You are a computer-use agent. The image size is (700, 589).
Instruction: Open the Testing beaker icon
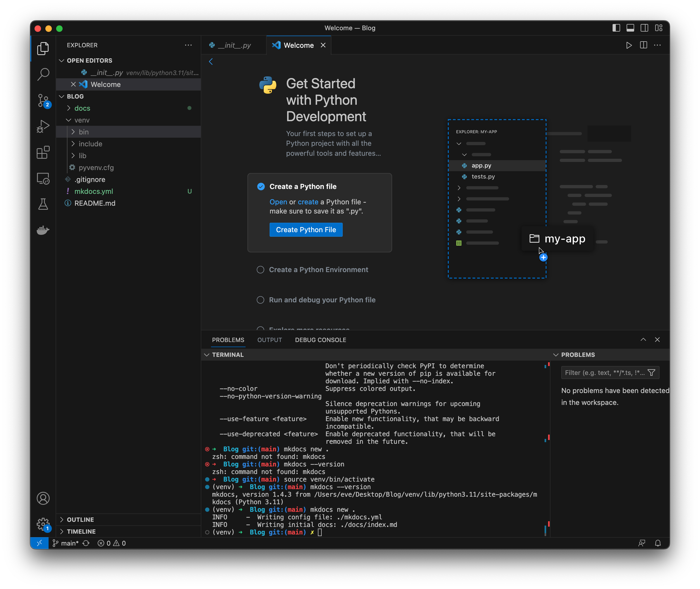[43, 204]
